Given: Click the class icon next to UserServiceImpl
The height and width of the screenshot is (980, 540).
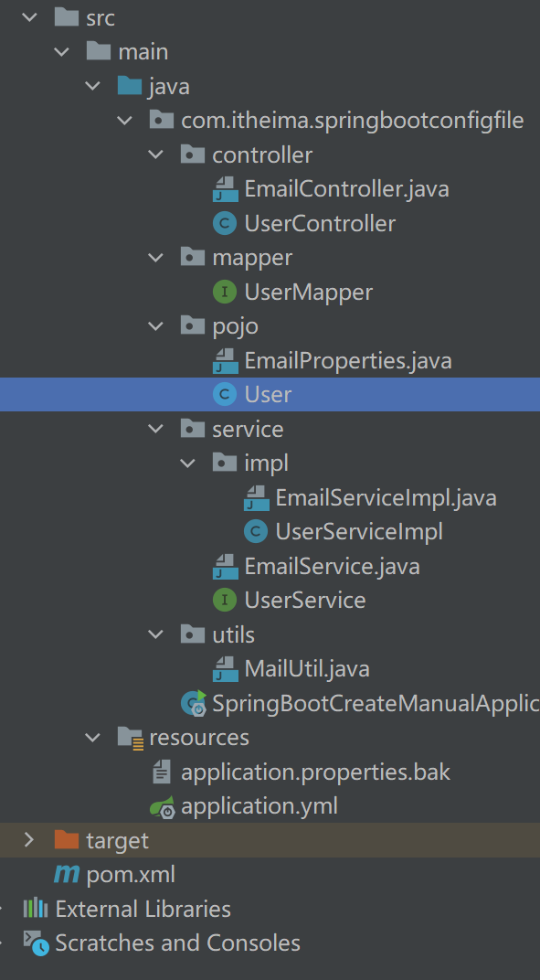Looking at the screenshot, I should click(x=256, y=532).
